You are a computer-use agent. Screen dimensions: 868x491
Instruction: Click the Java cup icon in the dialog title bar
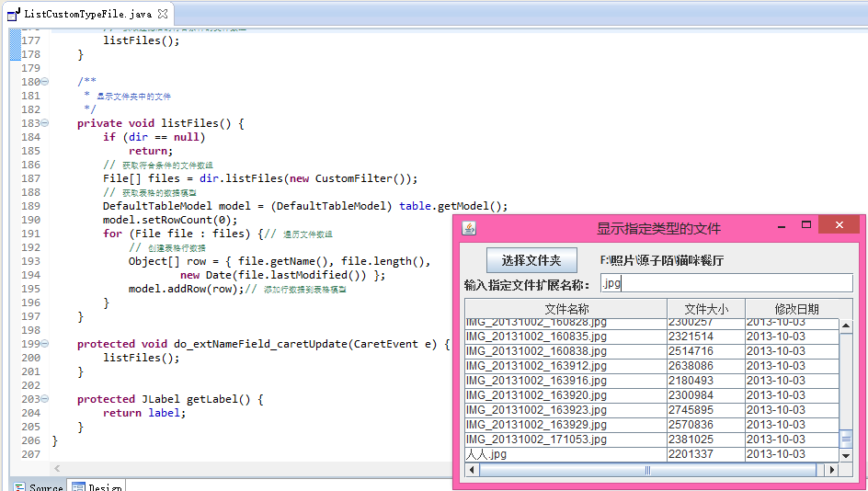469,228
